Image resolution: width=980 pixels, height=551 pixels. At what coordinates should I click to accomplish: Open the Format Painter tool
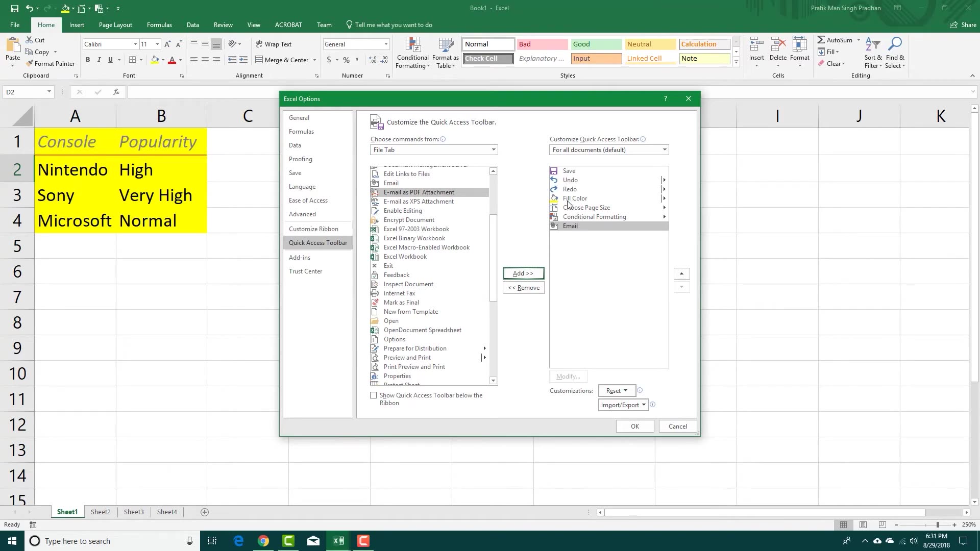coord(51,63)
